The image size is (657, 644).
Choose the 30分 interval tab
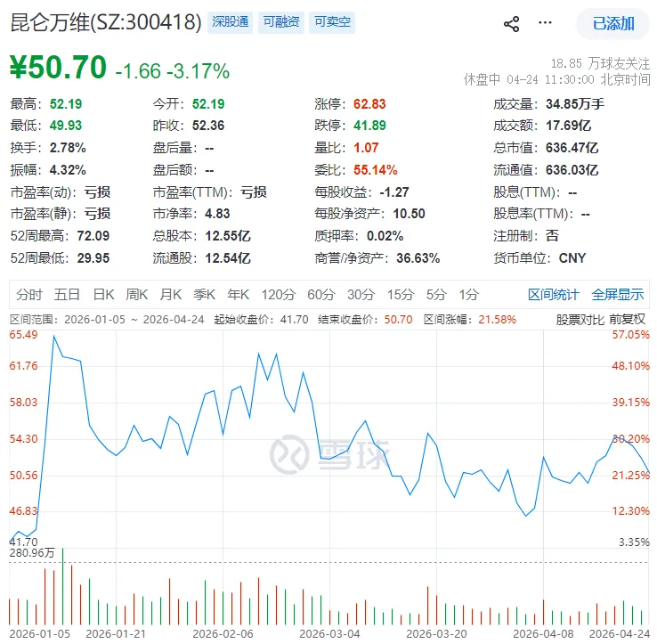pyautogui.click(x=361, y=295)
